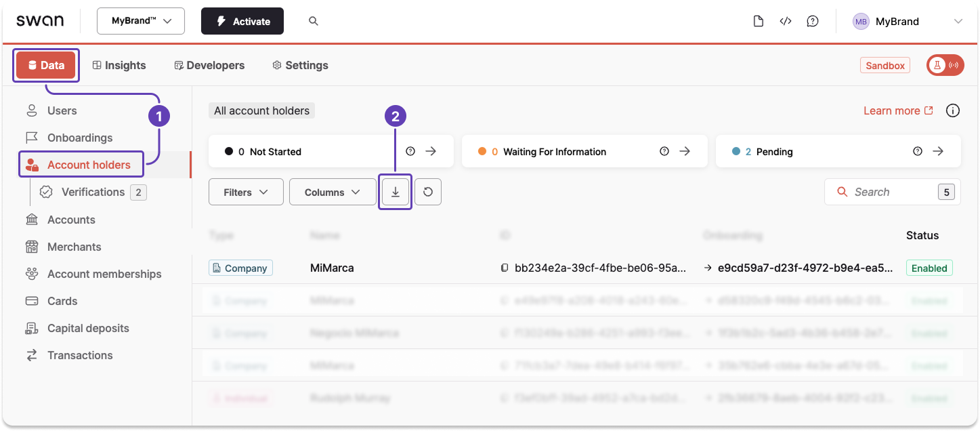Open the Learn more link
This screenshot has width=980, height=431.
pyautogui.click(x=892, y=110)
